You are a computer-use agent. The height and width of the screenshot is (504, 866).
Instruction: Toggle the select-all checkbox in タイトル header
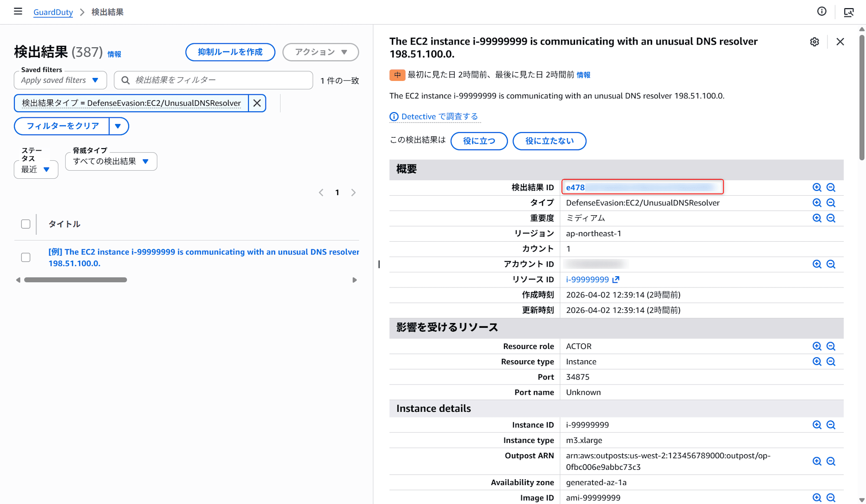[26, 224]
